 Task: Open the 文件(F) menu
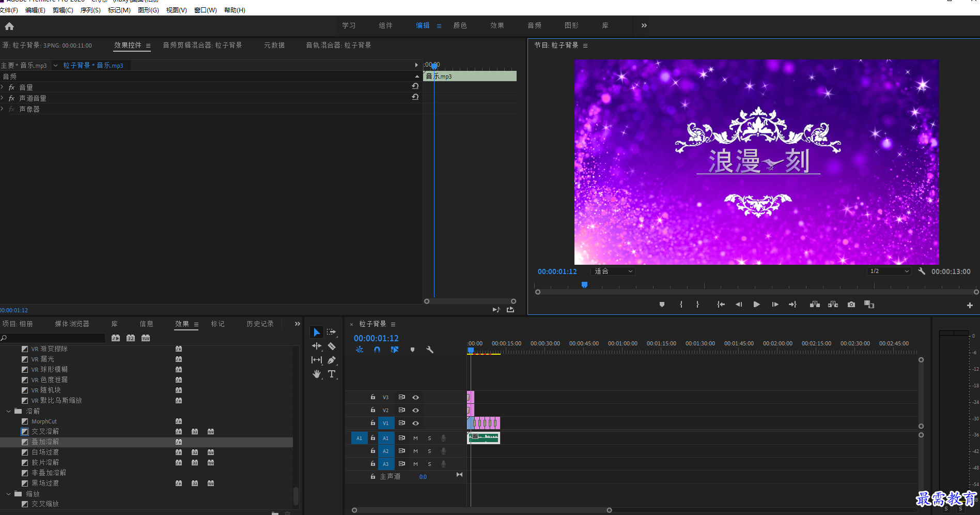tap(9, 10)
